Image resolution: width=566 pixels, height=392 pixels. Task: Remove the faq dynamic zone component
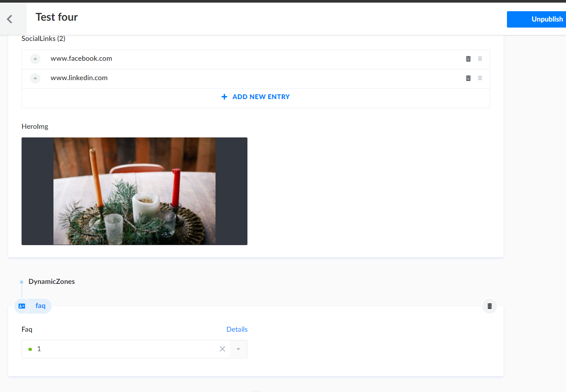489,306
